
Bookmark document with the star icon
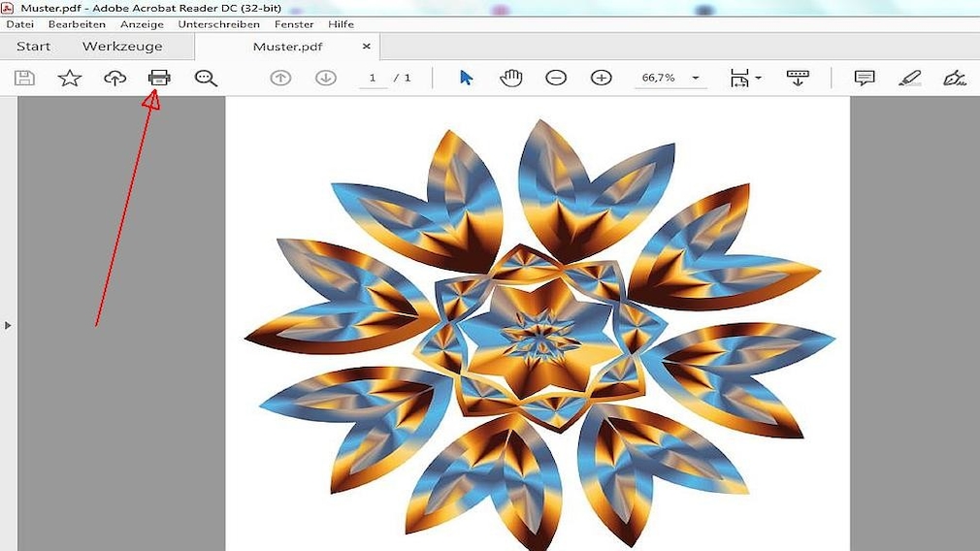[x=70, y=78]
